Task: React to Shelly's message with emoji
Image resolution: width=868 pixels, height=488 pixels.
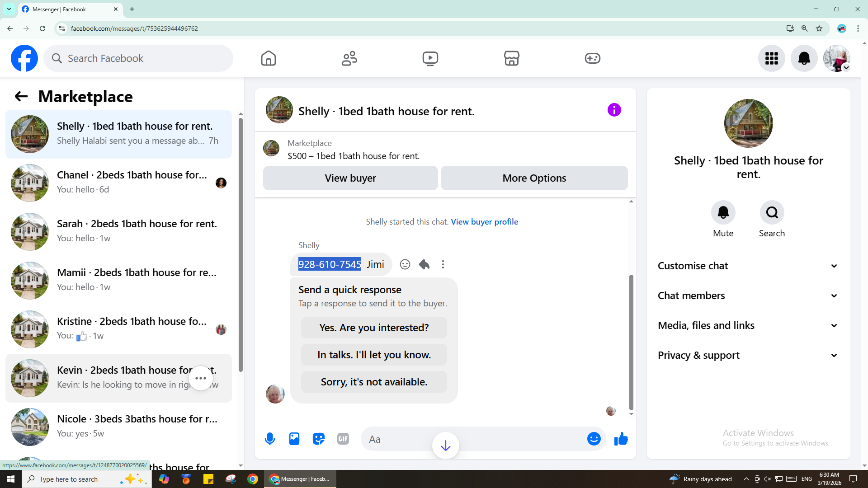Action: (405, 264)
